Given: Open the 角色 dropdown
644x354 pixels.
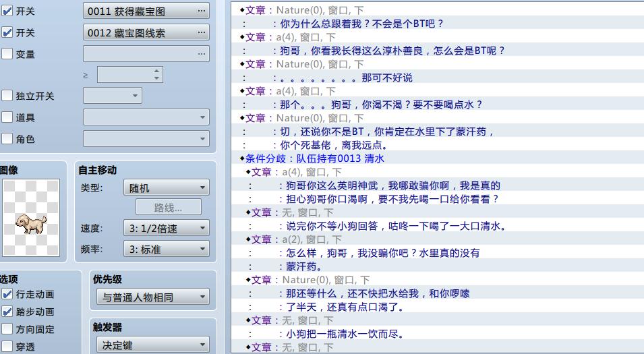Looking at the screenshot, I should [x=146, y=139].
